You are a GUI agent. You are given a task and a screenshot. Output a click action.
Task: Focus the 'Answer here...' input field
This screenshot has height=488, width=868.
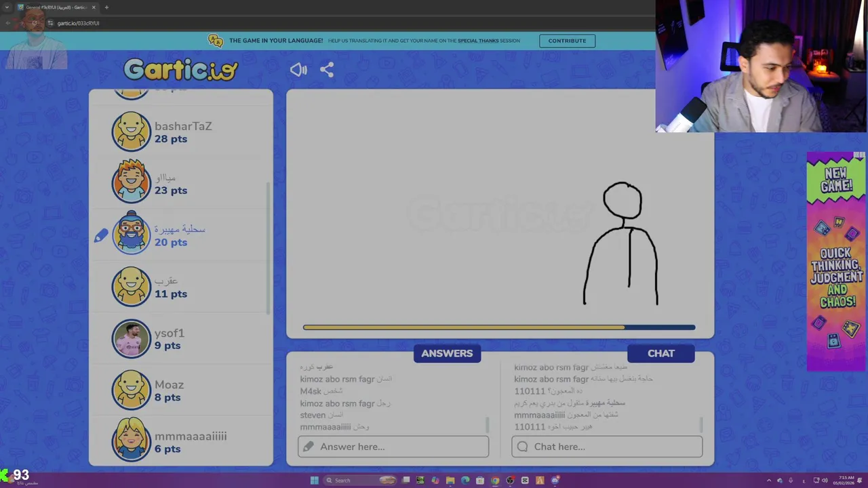click(393, 447)
